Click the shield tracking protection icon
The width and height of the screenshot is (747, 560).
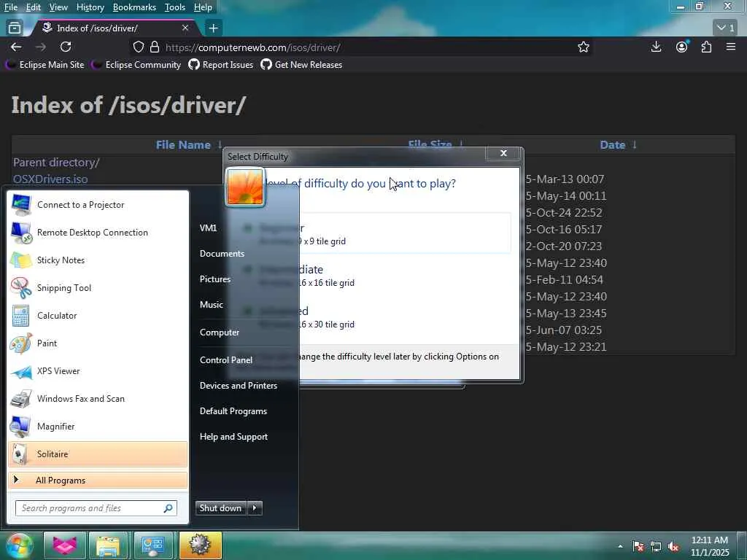point(138,47)
